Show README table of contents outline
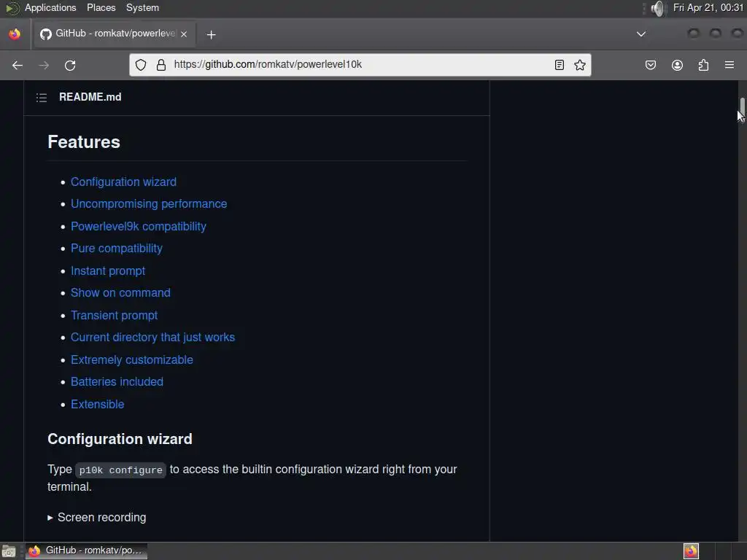Image resolution: width=747 pixels, height=560 pixels. (42, 98)
